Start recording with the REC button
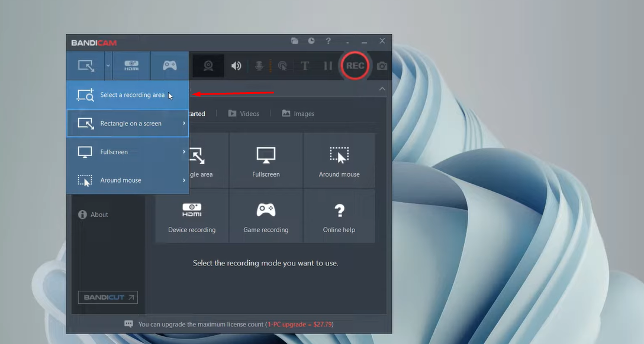The image size is (644, 344). coord(355,66)
